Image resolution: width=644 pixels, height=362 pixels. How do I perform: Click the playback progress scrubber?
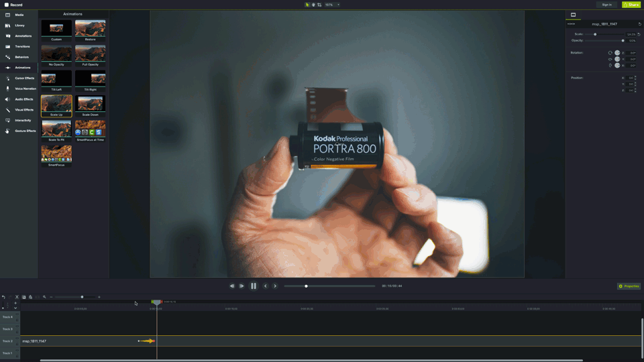[306, 286]
